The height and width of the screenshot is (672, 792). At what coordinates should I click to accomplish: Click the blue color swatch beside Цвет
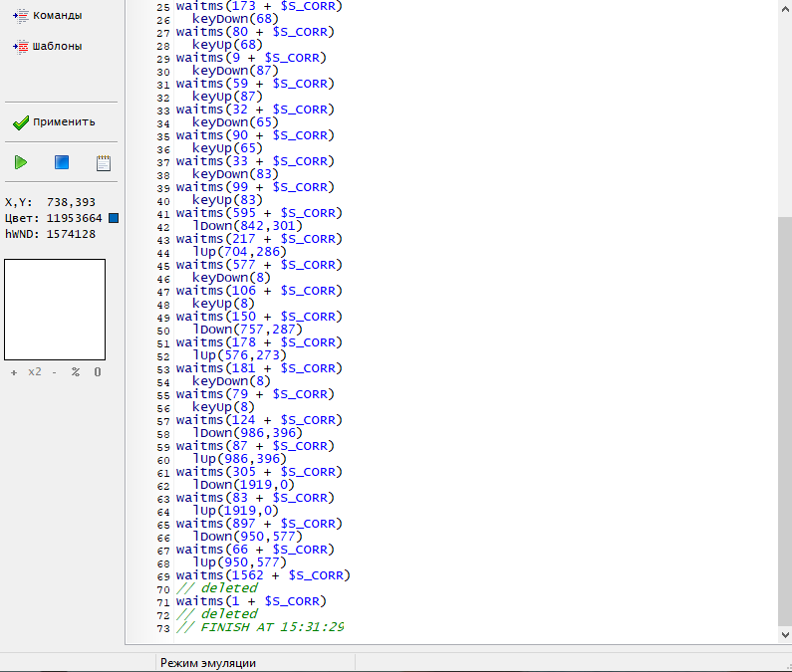coord(114,218)
